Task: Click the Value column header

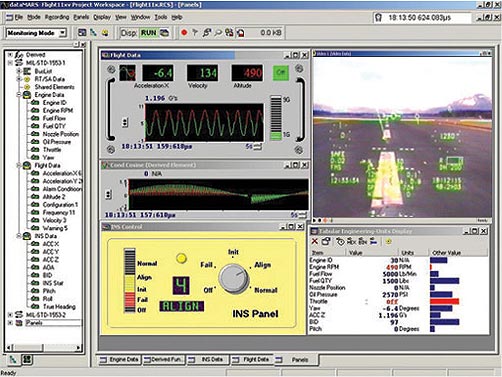Action: point(373,253)
